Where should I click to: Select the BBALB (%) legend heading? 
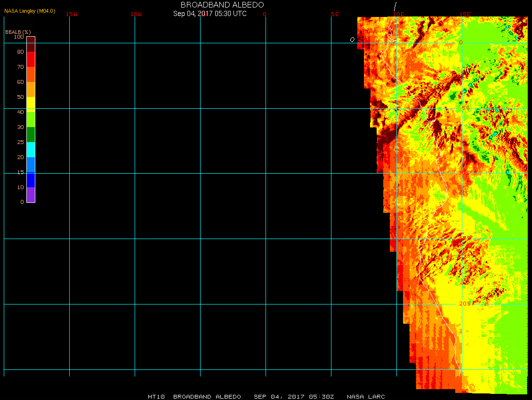18,32
